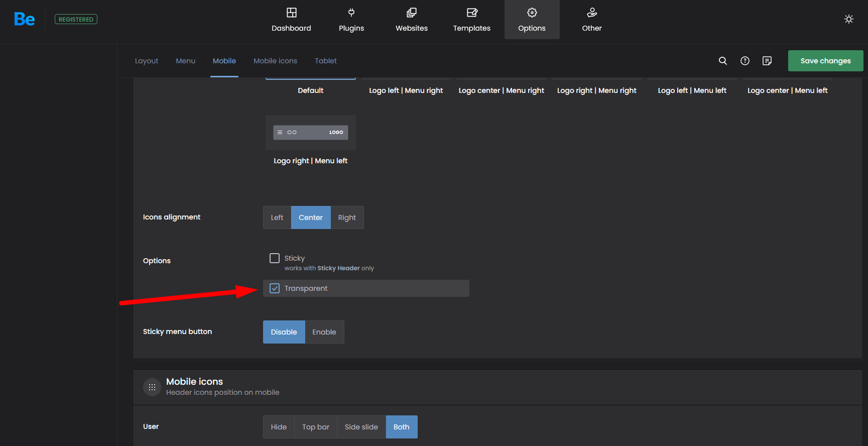Image resolution: width=868 pixels, height=446 pixels.
Task: Select the Mobile tab
Action: [224, 61]
